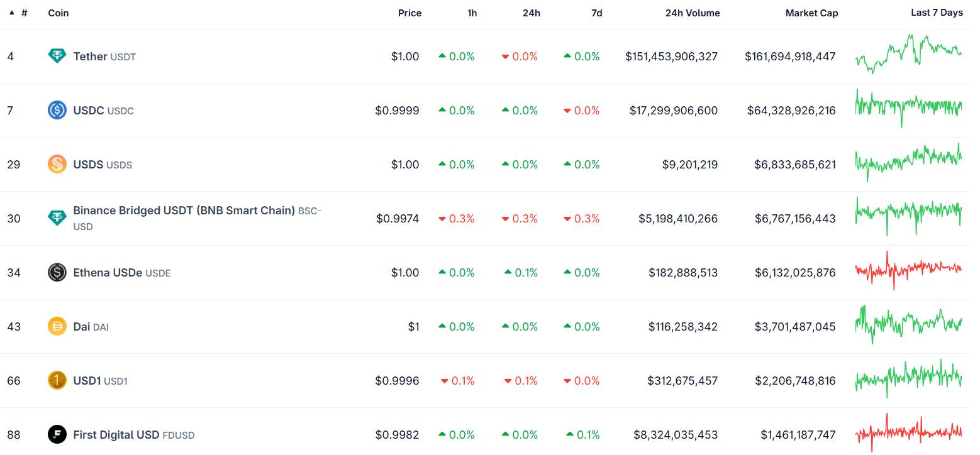Click the Last 7 Days column header
The width and height of the screenshot is (980, 455).
click(937, 13)
